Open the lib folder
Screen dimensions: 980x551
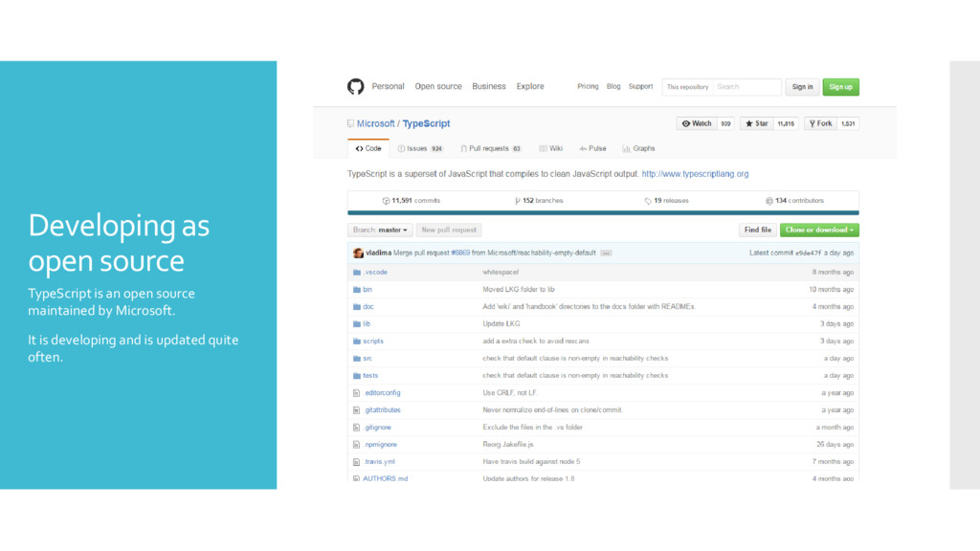[367, 324]
